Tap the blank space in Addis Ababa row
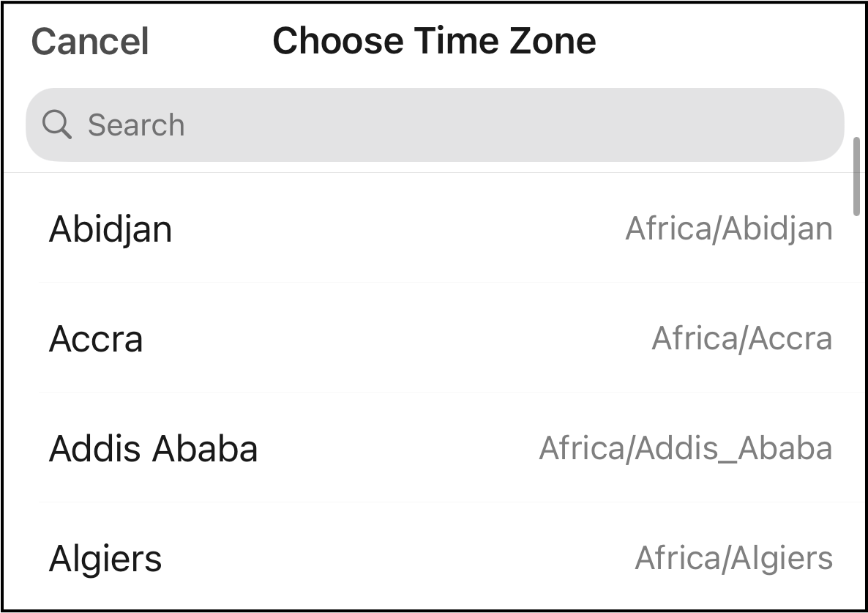 pyautogui.click(x=399, y=449)
